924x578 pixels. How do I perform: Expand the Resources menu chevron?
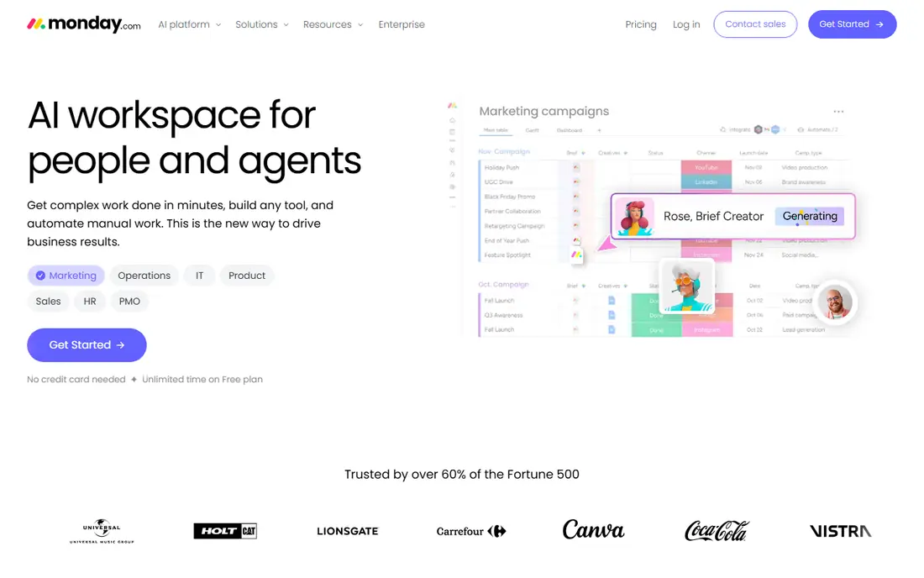360,24
